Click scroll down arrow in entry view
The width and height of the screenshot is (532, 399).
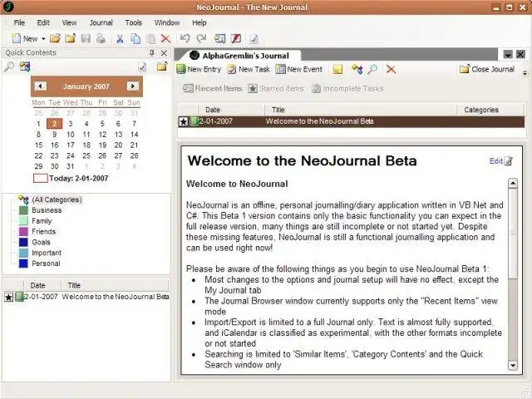click(x=513, y=365)
